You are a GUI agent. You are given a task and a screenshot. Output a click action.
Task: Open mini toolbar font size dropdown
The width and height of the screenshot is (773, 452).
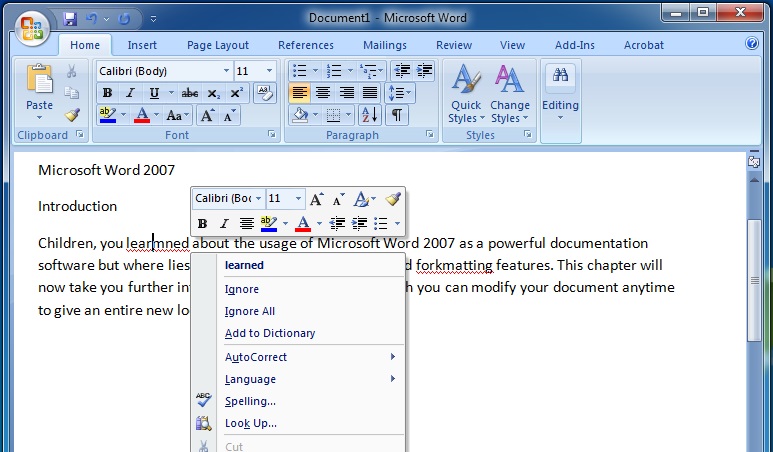[x=298, y=199]
